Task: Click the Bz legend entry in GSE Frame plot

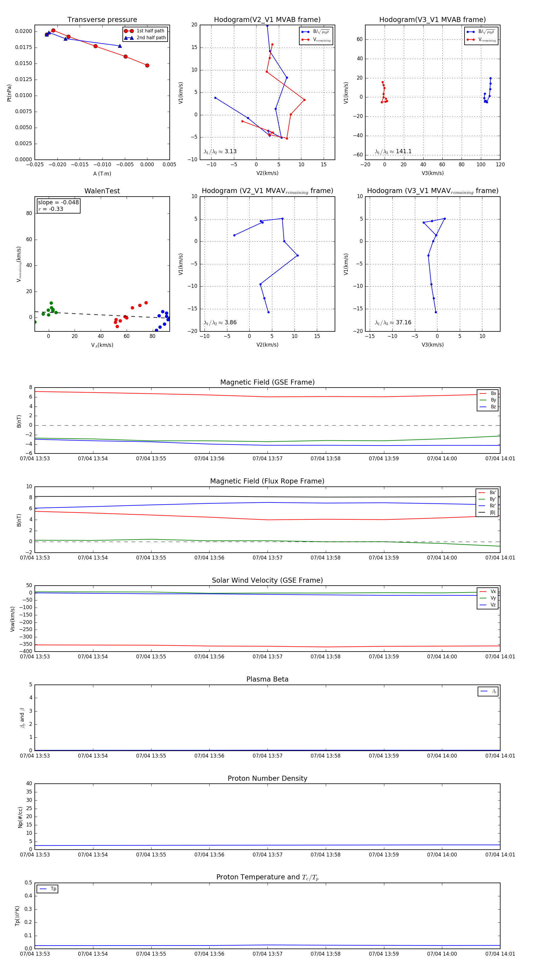Action: tap(488, 407)
